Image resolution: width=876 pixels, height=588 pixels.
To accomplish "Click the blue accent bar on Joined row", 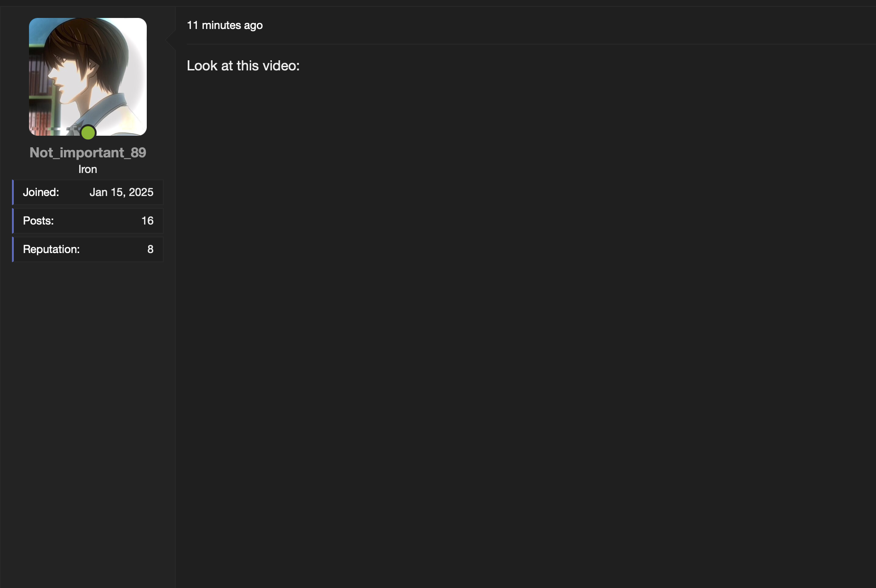I will [x=13, y=192].
